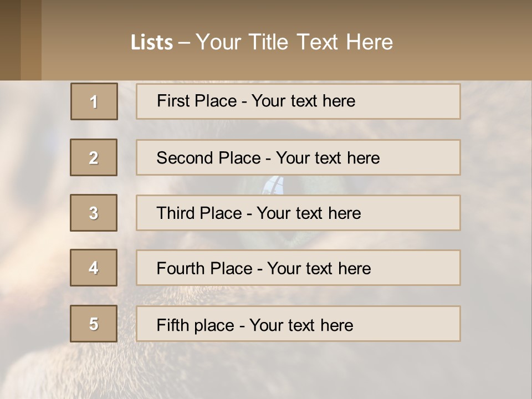Select the number 2 box
This screenshot has width=532, height=399.
tap(94, 157)
